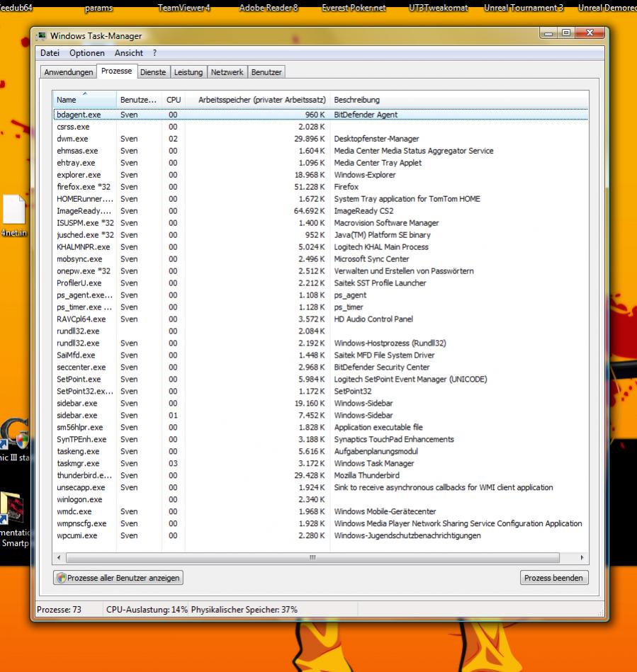Select the wmdc.exe process

[320, 511]
